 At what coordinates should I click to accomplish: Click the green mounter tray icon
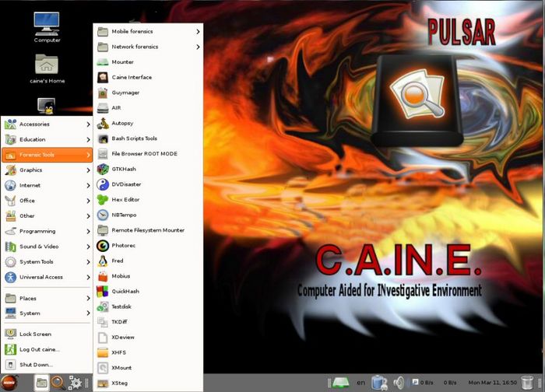[x=341, y=383]
